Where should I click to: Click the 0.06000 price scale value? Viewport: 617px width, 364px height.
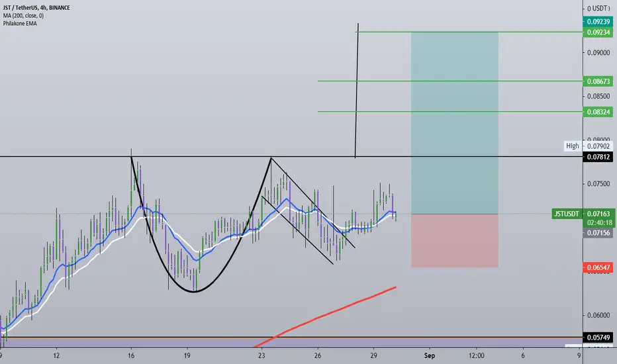pos(598,315)
